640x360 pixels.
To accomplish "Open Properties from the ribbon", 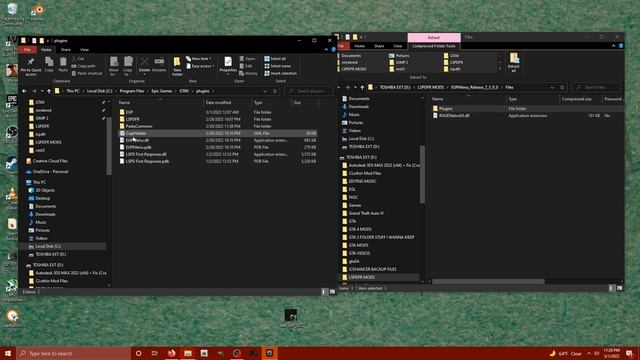I will tap(228, 65).
